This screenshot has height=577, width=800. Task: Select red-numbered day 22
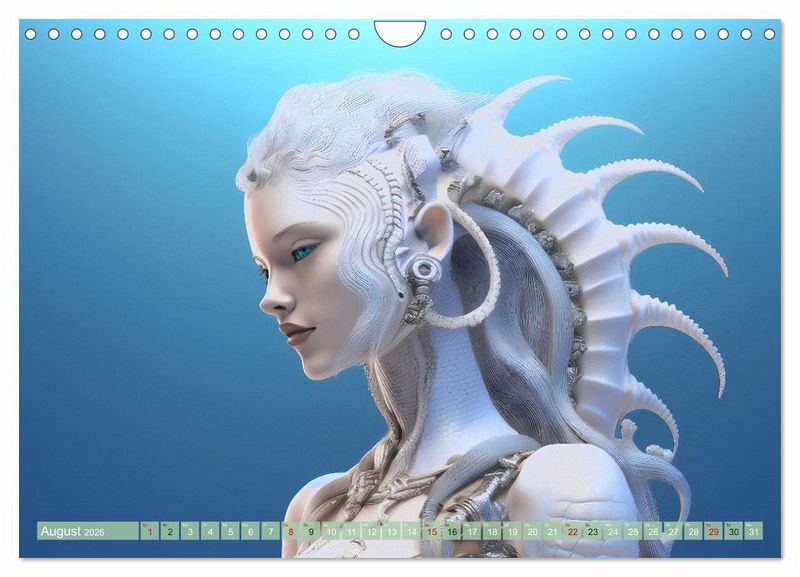click(x=573, y=532)
